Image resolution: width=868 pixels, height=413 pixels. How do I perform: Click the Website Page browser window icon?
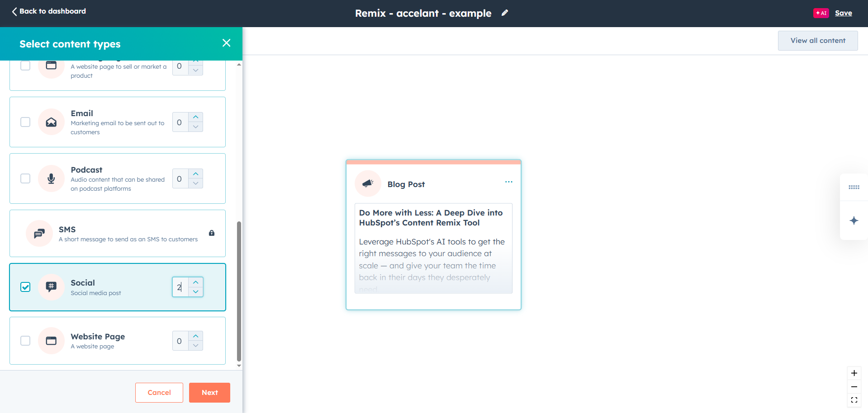click(51, 341)
